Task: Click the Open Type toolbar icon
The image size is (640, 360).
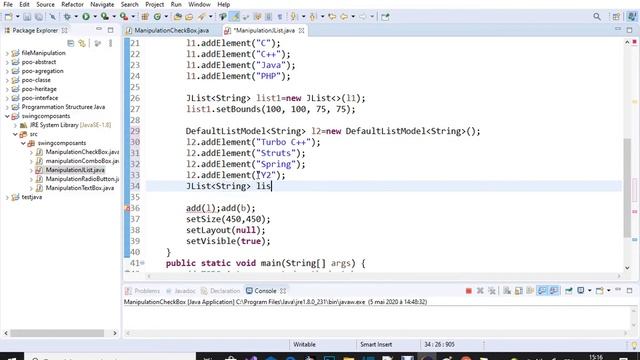Action: point(178,17)
